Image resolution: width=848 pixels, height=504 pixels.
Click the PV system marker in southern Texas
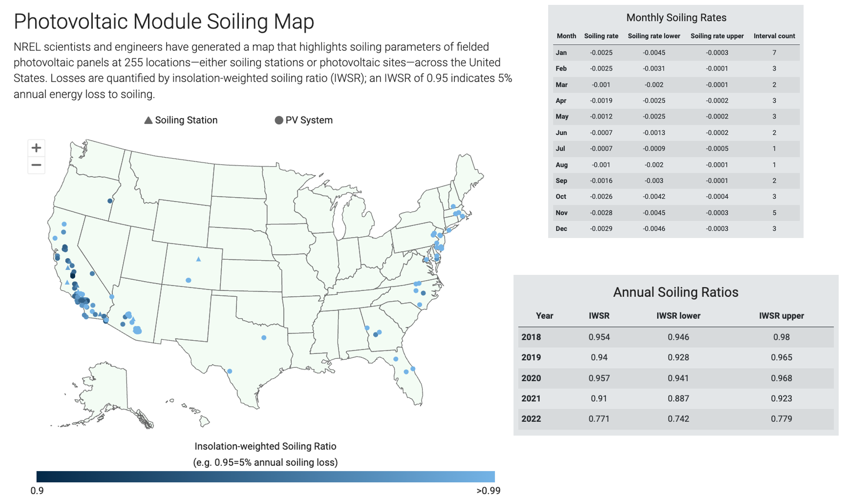230,371
